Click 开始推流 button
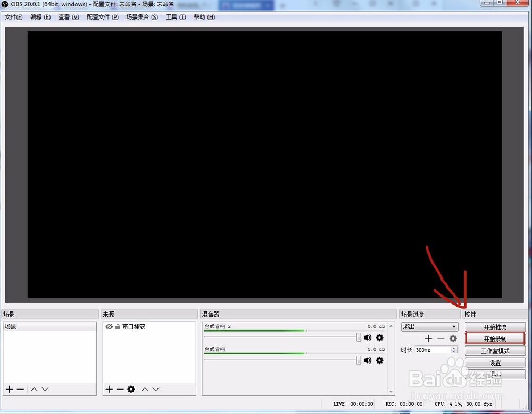 click(x=495, y=327)
